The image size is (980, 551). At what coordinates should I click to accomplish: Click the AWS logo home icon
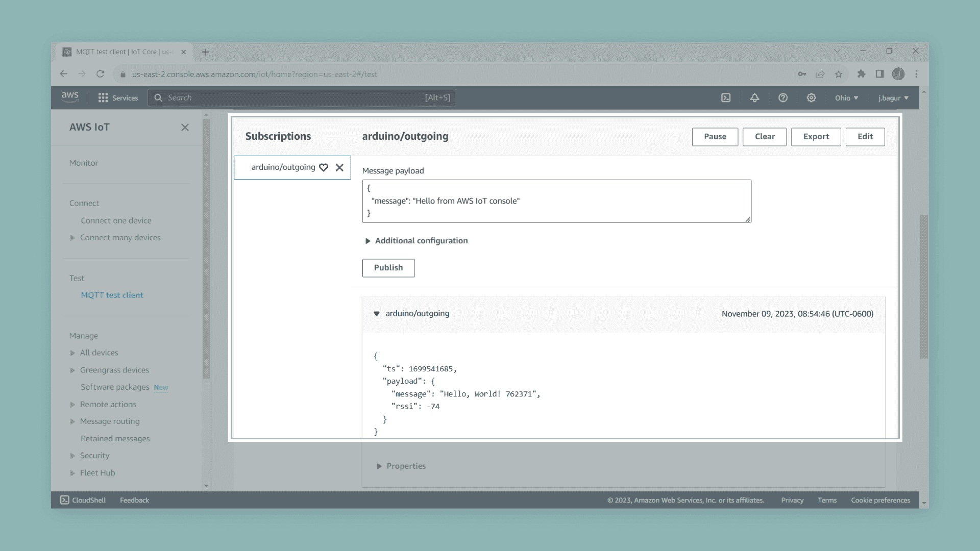tap(70, 97)
